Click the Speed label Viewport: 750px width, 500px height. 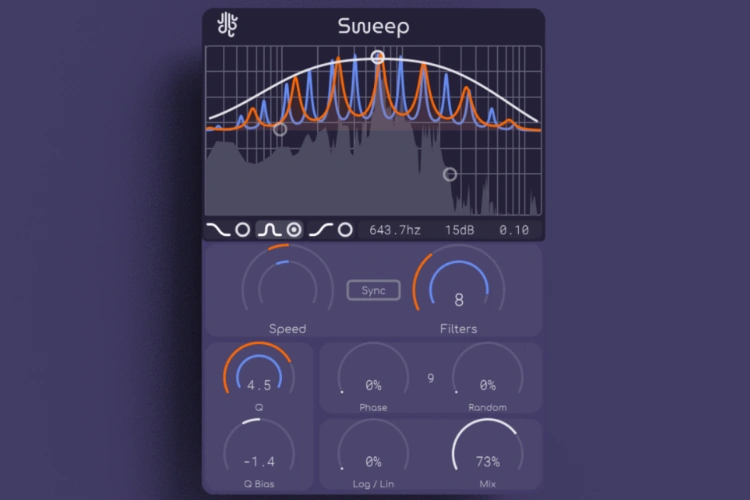[x=287, y=329]
